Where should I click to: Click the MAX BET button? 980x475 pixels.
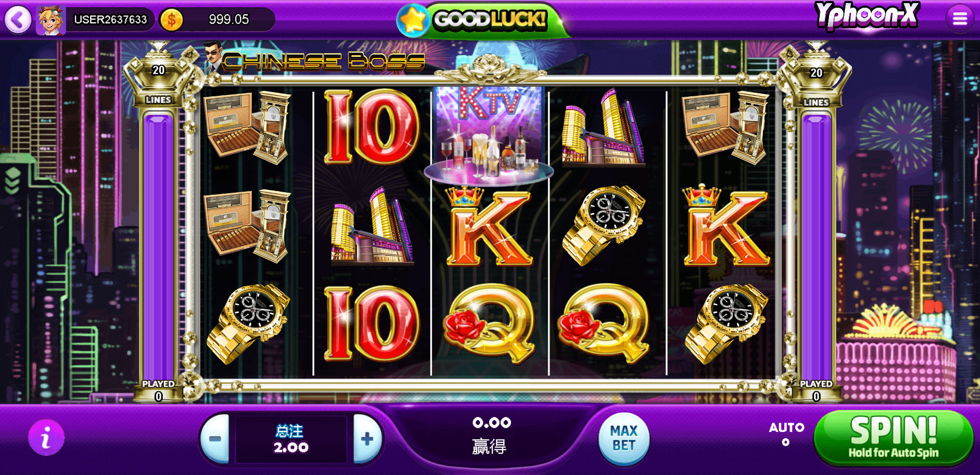(x=624, y=439)
